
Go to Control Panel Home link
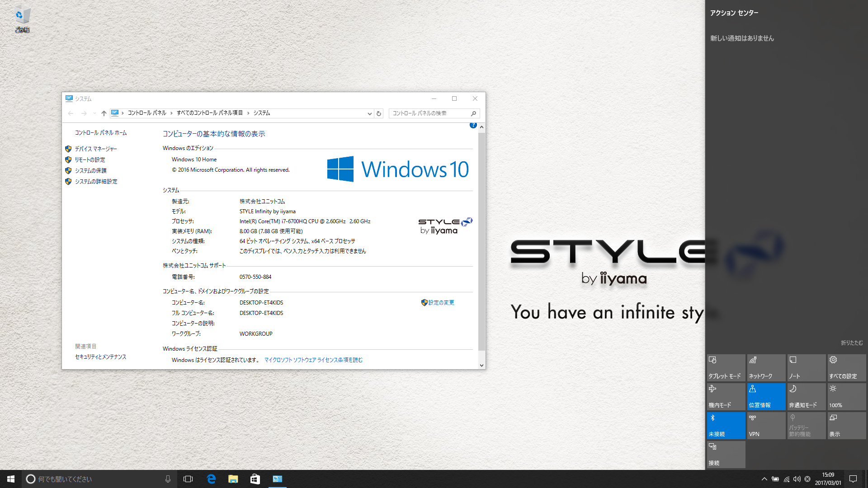click(x=100, y=132)
